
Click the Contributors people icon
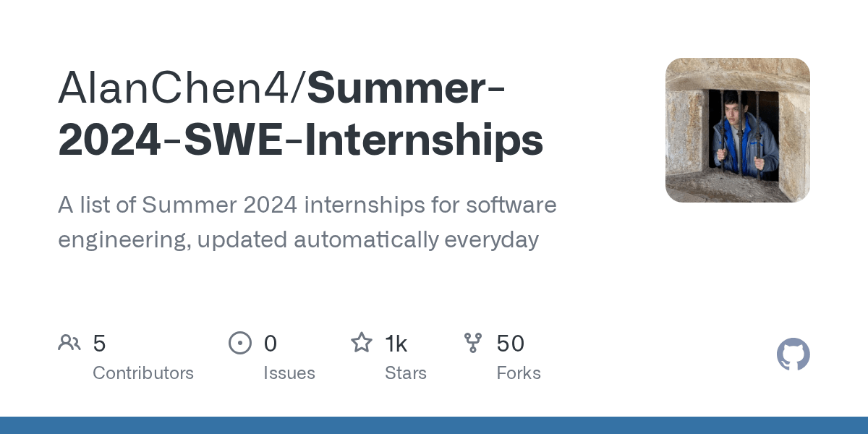click(69, 343)
